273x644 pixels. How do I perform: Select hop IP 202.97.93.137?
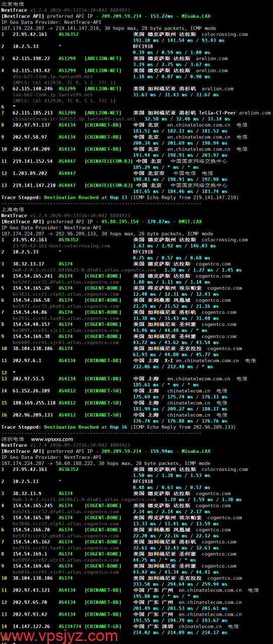[31, 125]
